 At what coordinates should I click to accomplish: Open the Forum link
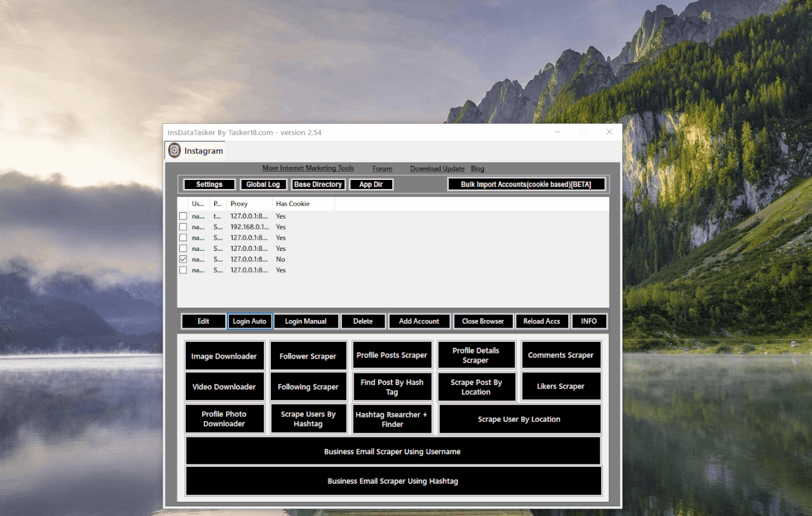[x=382, y=168]
